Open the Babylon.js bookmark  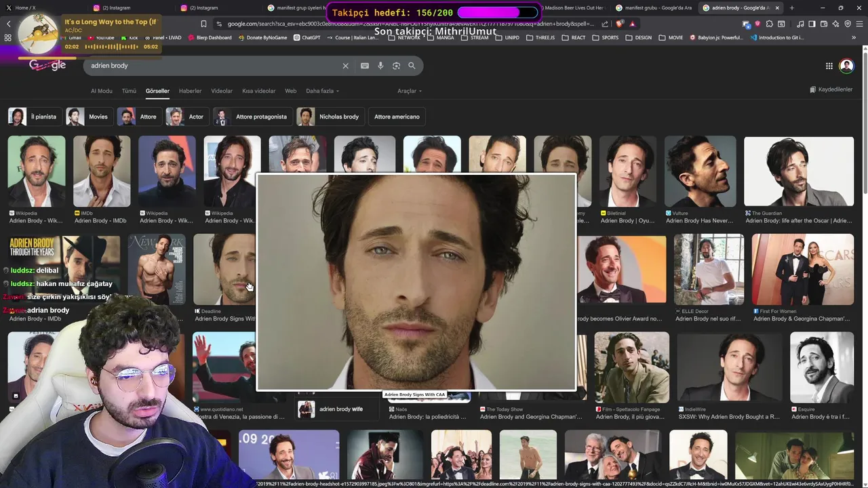717,38
